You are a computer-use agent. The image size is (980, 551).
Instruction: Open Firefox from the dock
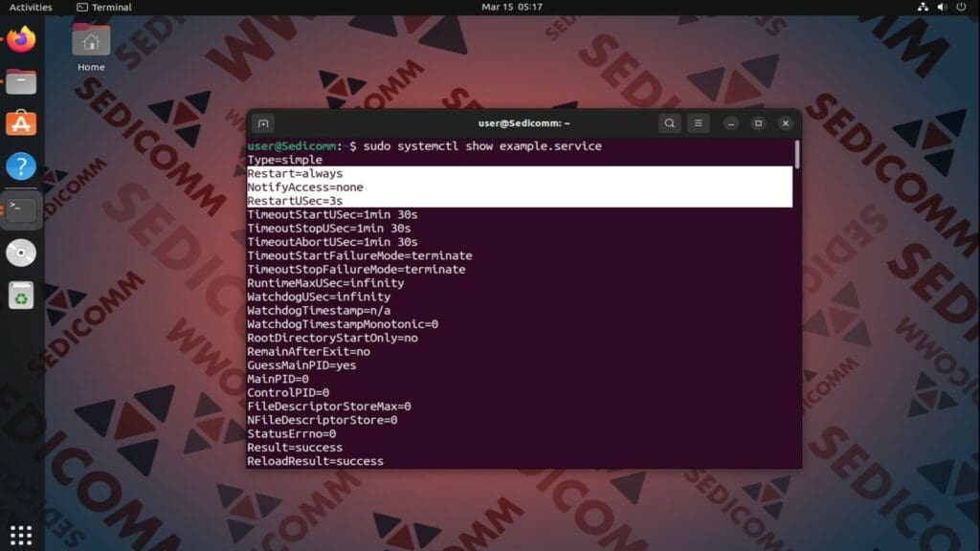coord(21,40)
